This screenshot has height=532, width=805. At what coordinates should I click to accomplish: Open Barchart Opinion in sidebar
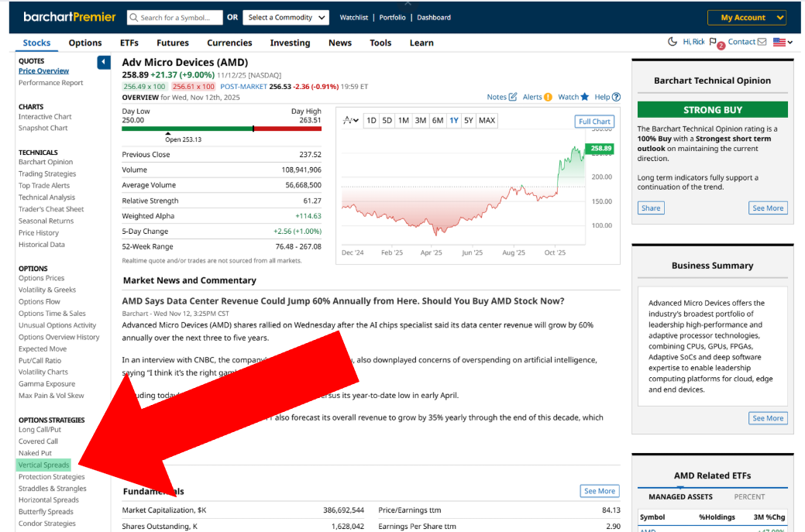46,162
